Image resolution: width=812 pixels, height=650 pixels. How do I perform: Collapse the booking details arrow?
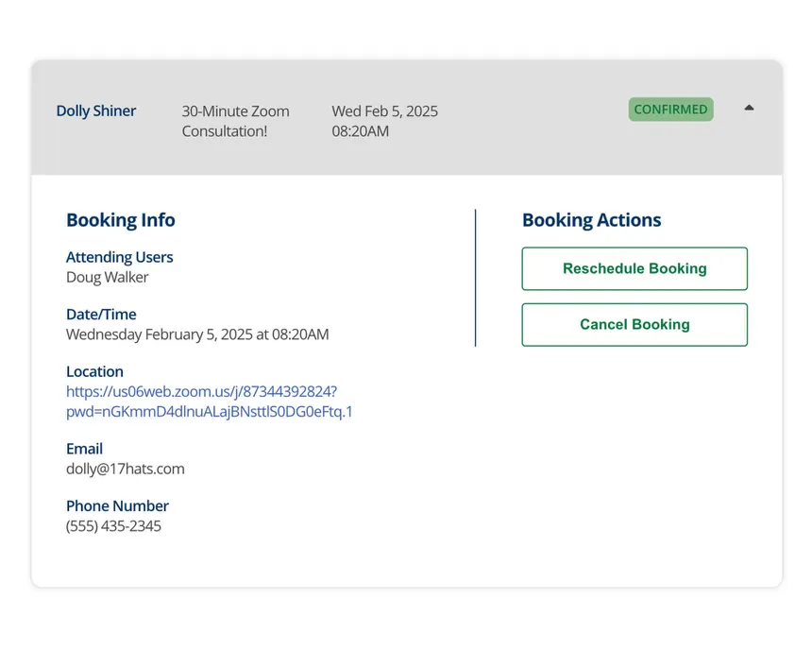click(749, 108)
